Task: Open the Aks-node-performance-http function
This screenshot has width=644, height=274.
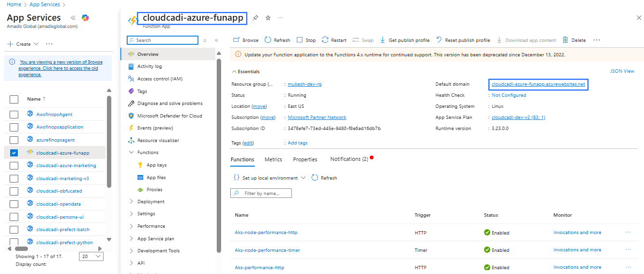Action: click(x=266, y=233)
